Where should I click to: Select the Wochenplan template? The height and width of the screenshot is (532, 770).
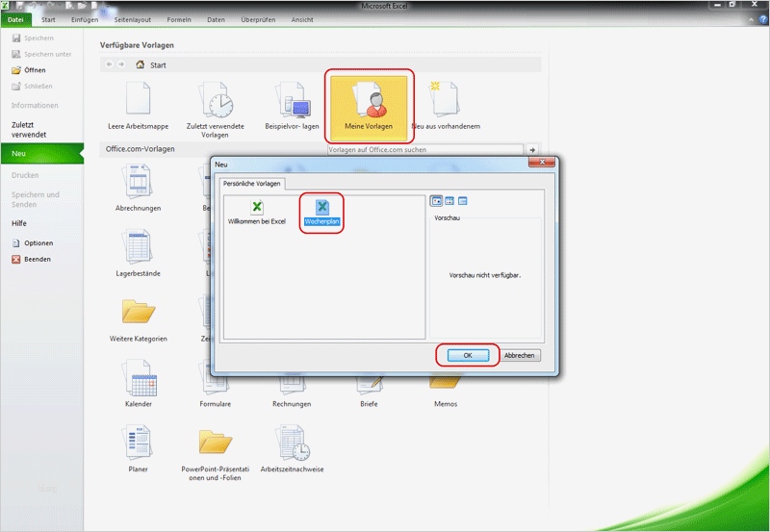coord(321,213)
